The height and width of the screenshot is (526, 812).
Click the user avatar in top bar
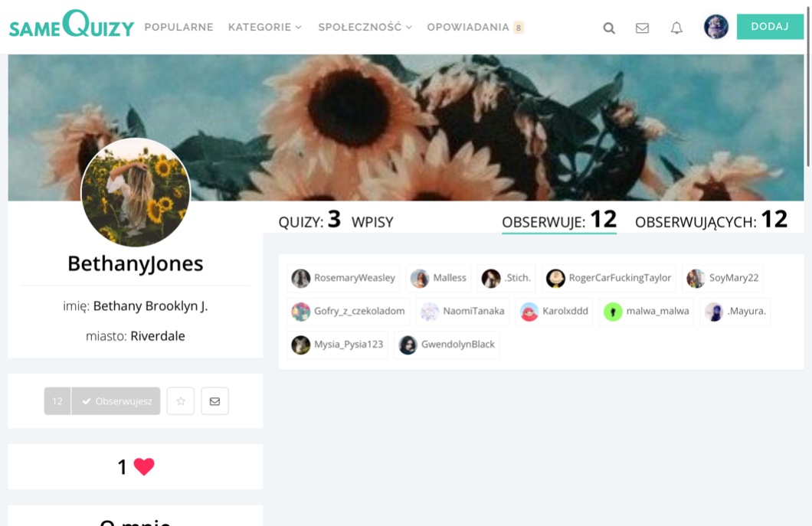pos(715,27)
